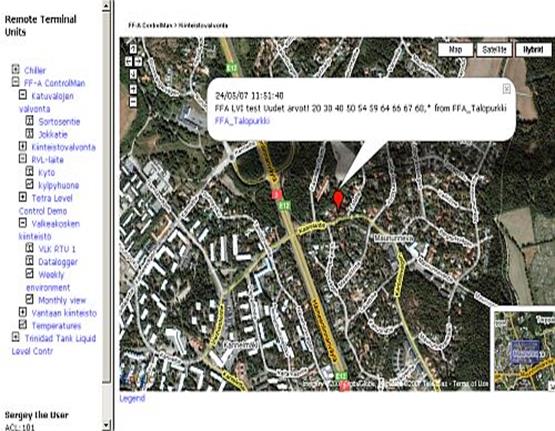555x431 pixels.
Task: Close the map info balloon
Action: [x=507, y=89]
